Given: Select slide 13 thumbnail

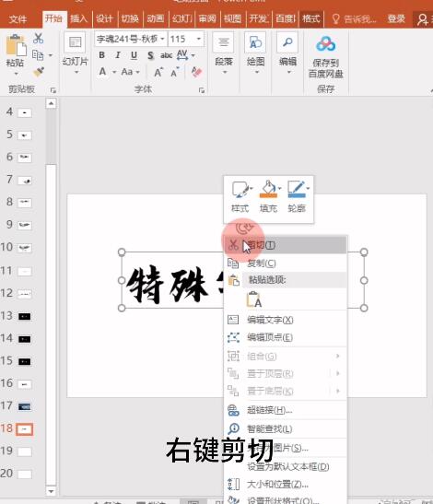Looking at the screenshot, I should click(25, 317).
